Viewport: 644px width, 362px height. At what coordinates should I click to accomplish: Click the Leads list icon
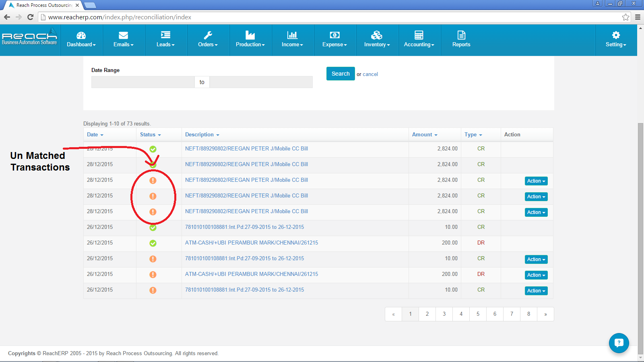tap(165, 35)
